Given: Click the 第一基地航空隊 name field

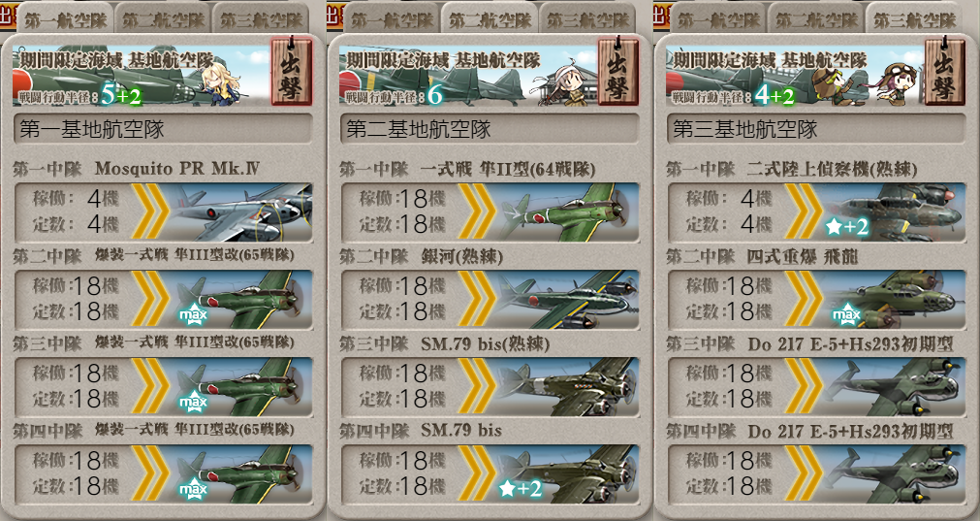Looking at the screenshot, I should click(x=163, y=129).
